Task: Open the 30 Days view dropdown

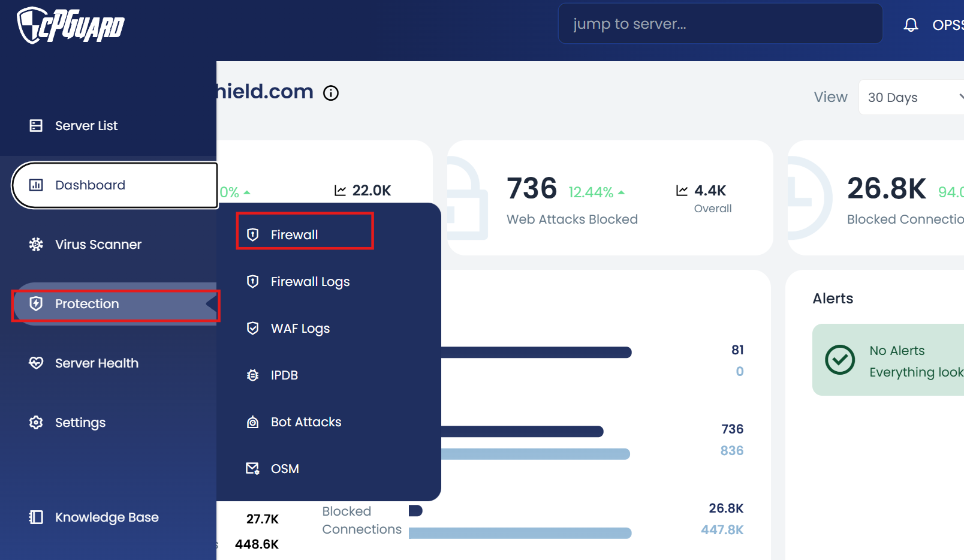Action: coord(911,97)
